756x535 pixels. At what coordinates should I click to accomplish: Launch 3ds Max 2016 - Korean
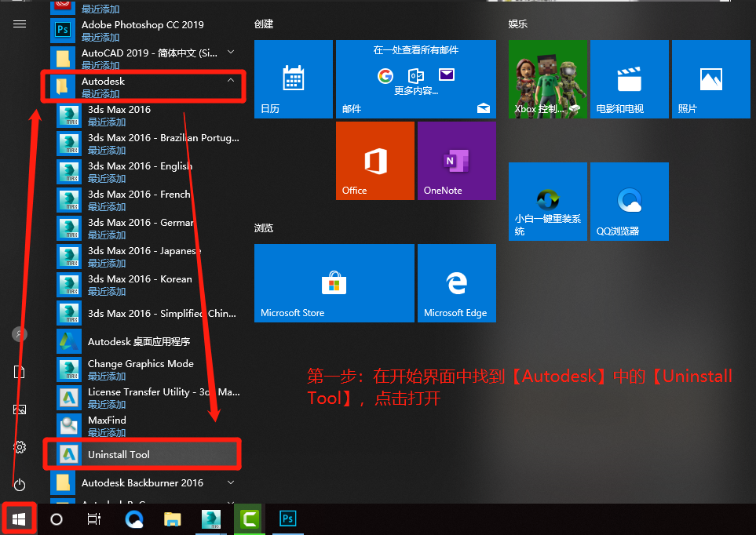coord(148,285)
